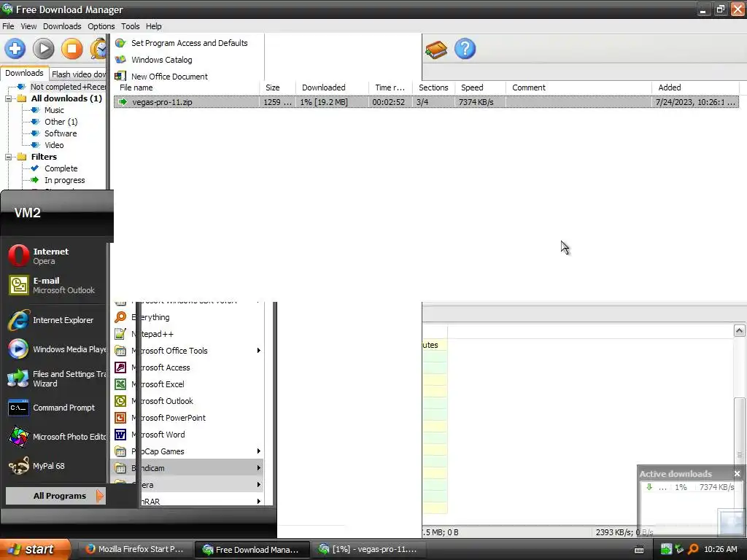Launch Microsoft Outlook from programs list
This screenshot has height=560, width=747.
click(x=187, y=401)
